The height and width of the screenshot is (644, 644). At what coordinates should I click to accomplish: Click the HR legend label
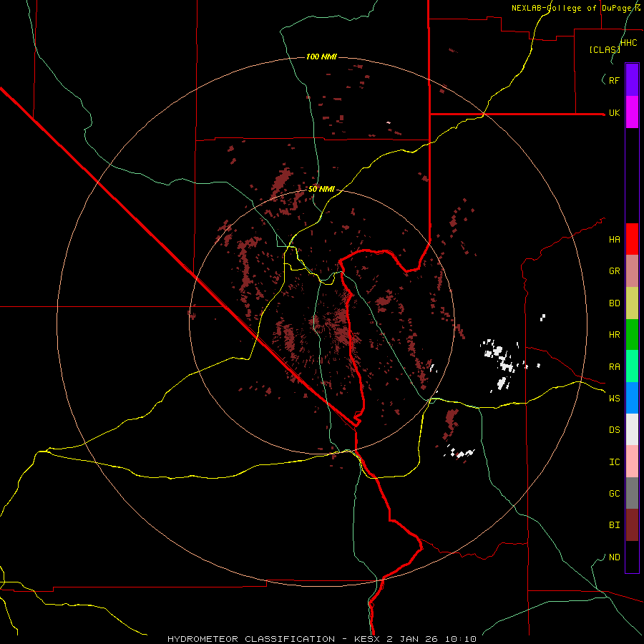coord(614,335)
